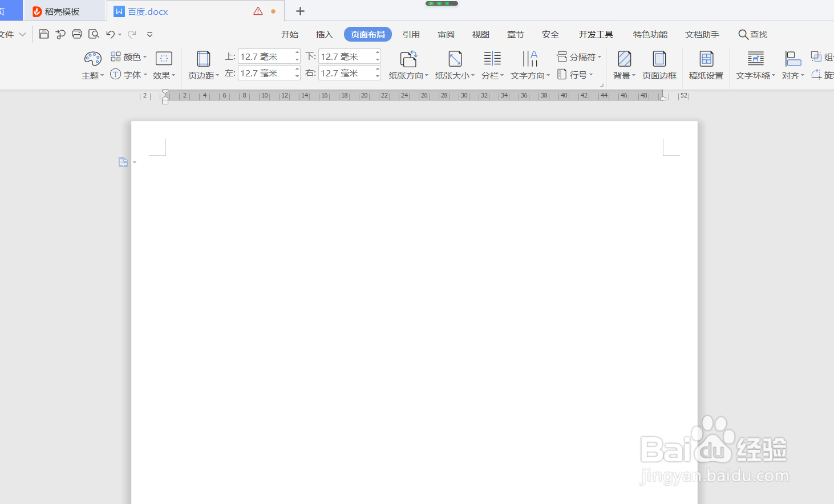
Task: Expand the quick access toolbar customize arrow
Action: tap(149, 34)
